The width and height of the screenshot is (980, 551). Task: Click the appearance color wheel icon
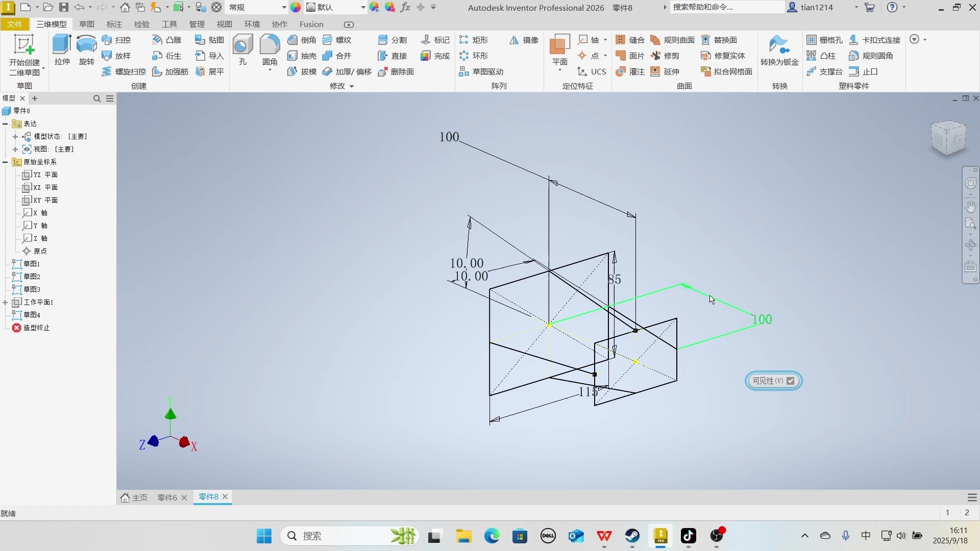pos(296,7)
